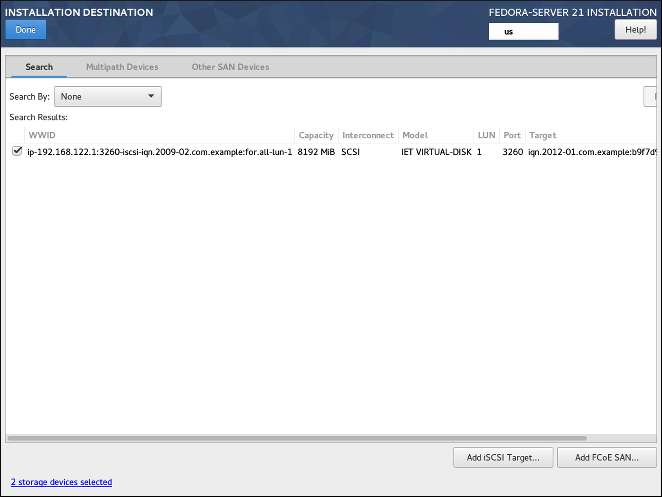
Task: Click the Port column header
Action: tap(512, 135)
